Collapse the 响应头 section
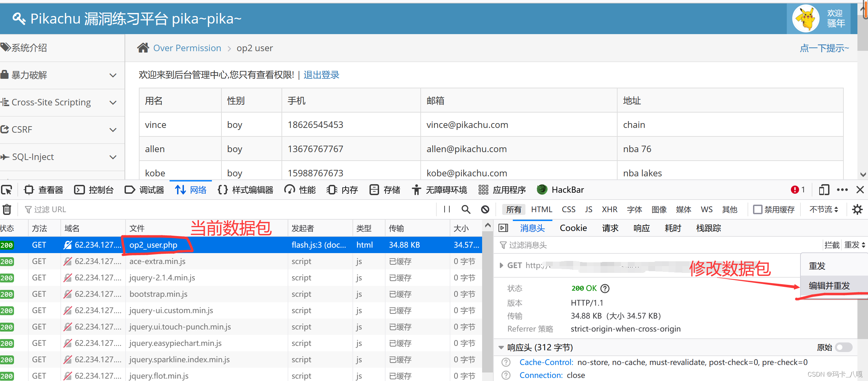 point(501,347)
